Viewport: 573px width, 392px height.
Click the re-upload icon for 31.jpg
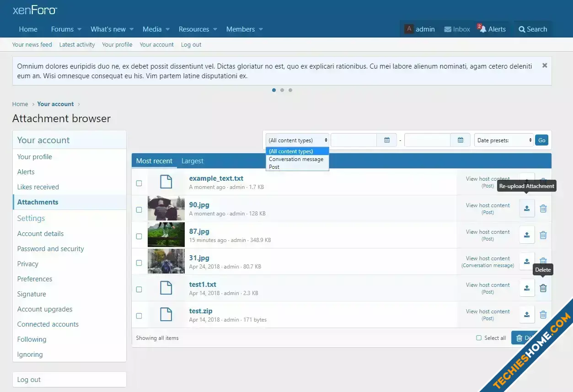pos(527,262)
